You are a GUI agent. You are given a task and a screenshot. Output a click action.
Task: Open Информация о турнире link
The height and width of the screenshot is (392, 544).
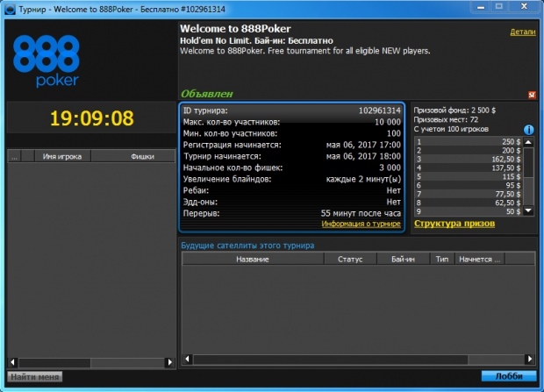361,224
